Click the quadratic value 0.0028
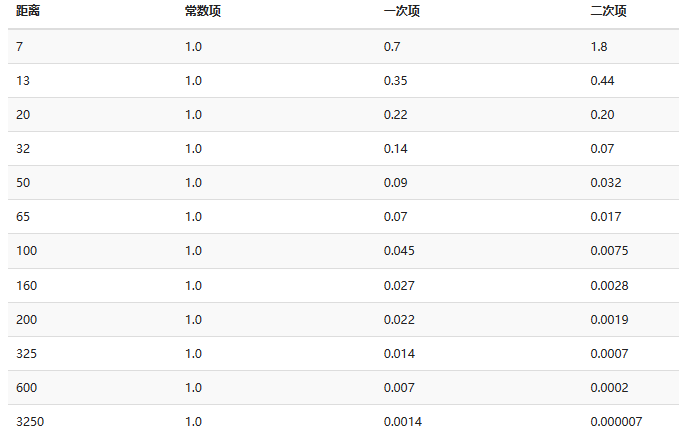The width and height of the screenshot is (679, 441). coord(609,285)
